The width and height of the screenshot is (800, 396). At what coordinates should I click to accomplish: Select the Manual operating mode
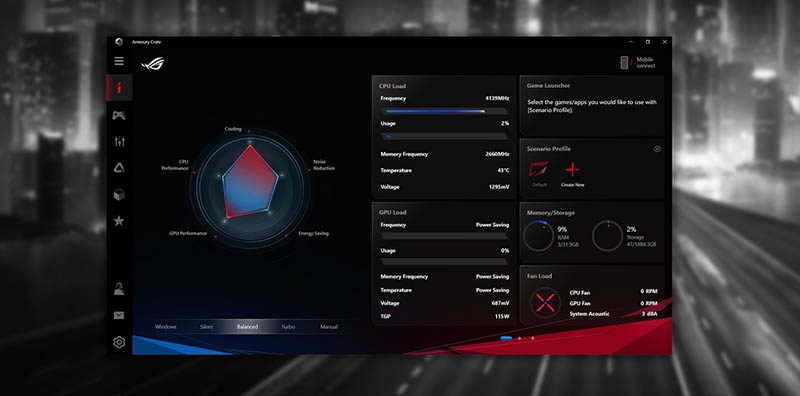pyautogui.click(x=329, y=327)
